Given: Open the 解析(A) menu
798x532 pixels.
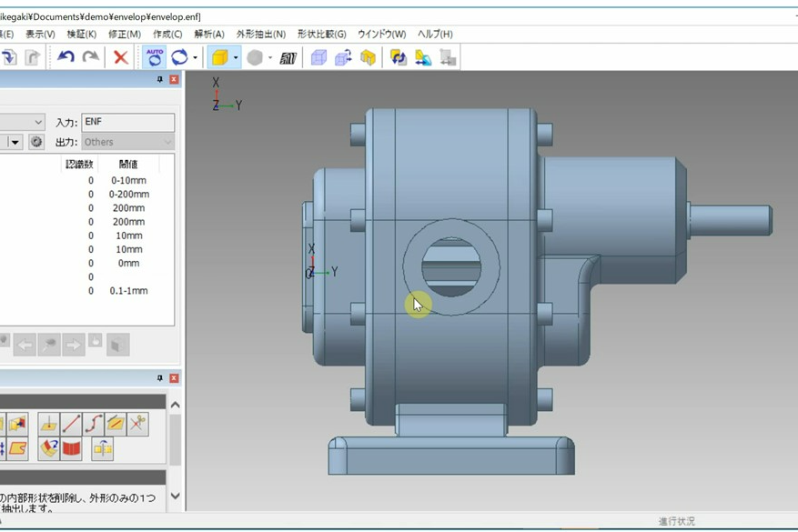Looking at the screenshot, I should click(x=208, y=34).
